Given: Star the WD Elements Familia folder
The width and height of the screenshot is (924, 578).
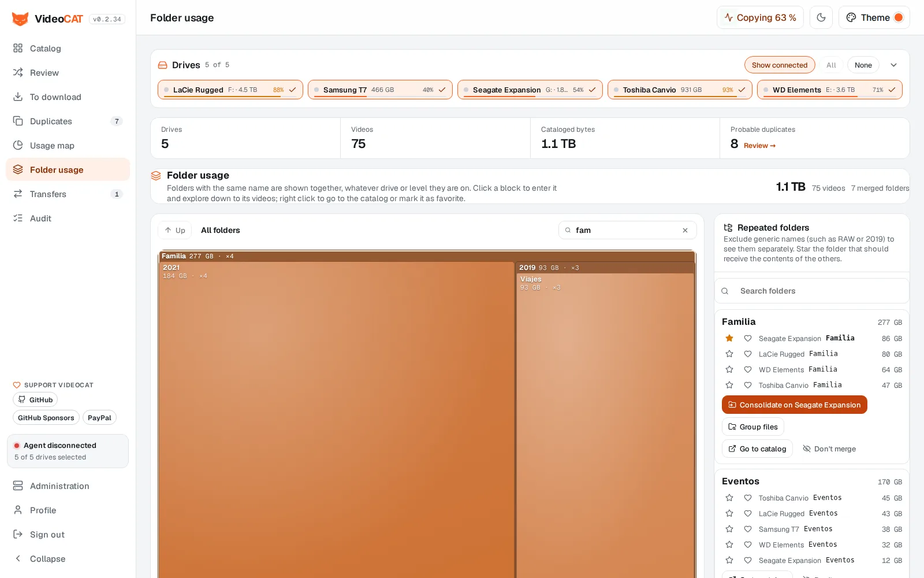Looking at the screenshot, I should click(x=729, y=369).
